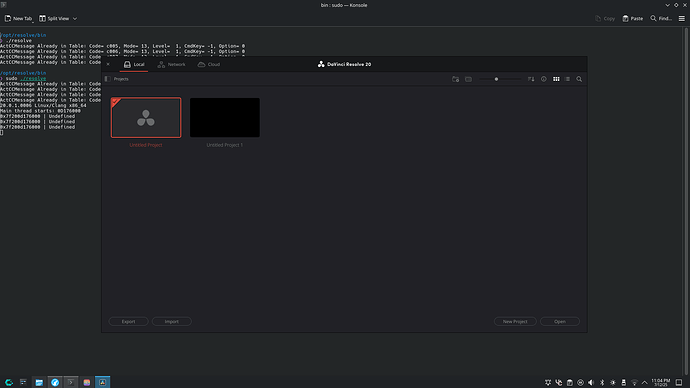This screenshot has height=388, width=690.
Task: Switch to list view of projects
Action: tap(567, 79)
